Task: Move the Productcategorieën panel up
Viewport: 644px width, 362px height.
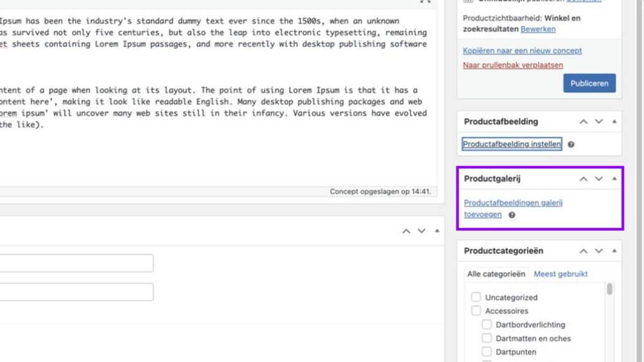Action: click(583, 251)
